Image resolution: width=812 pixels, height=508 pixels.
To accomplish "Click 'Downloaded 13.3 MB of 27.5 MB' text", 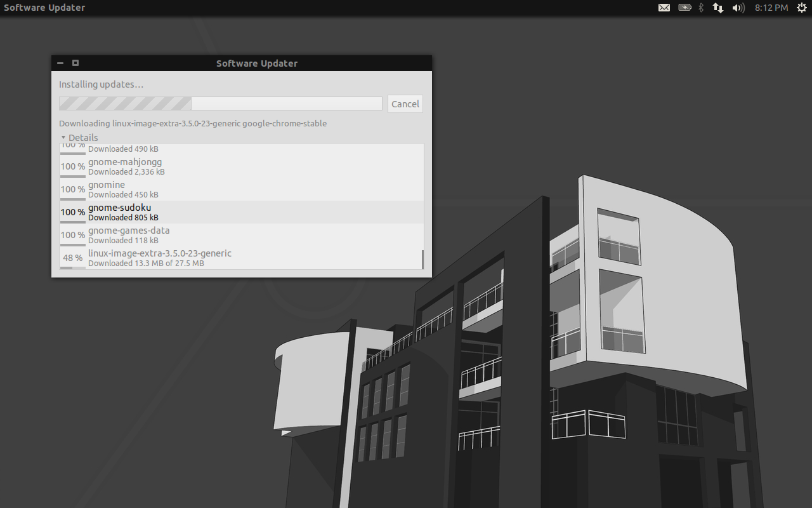I will [146, 264].
